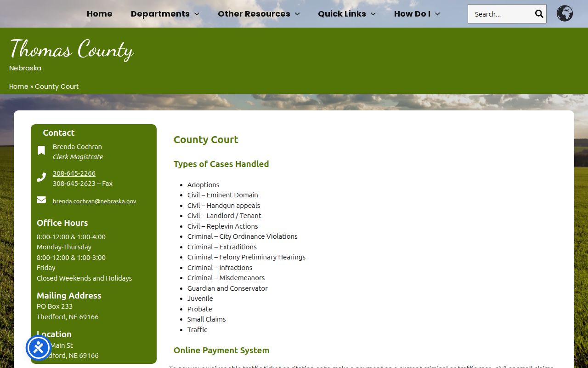Click Civil – Landlord / Tenant item
This screenshot has height=368, width=588.
click(x=224, y=216)
